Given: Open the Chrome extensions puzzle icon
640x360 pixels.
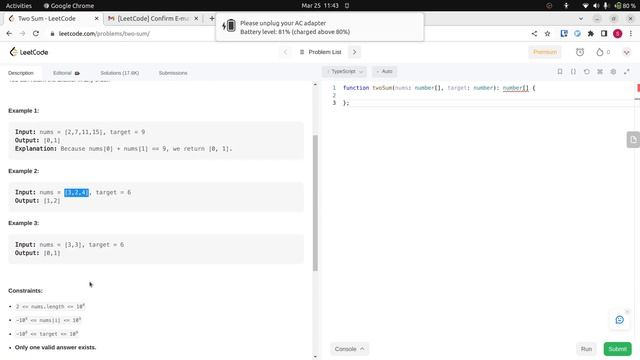Looking at the screenshot, I should pyautogui.click(x=591, y=33).
